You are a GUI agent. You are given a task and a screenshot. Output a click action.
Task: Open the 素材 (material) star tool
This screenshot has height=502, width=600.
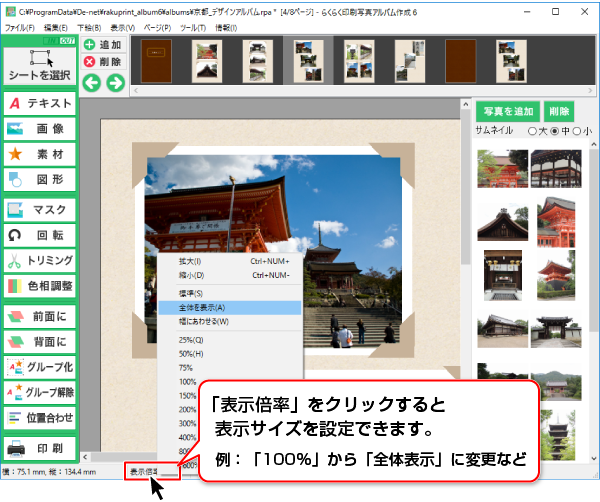pos(40,155)
